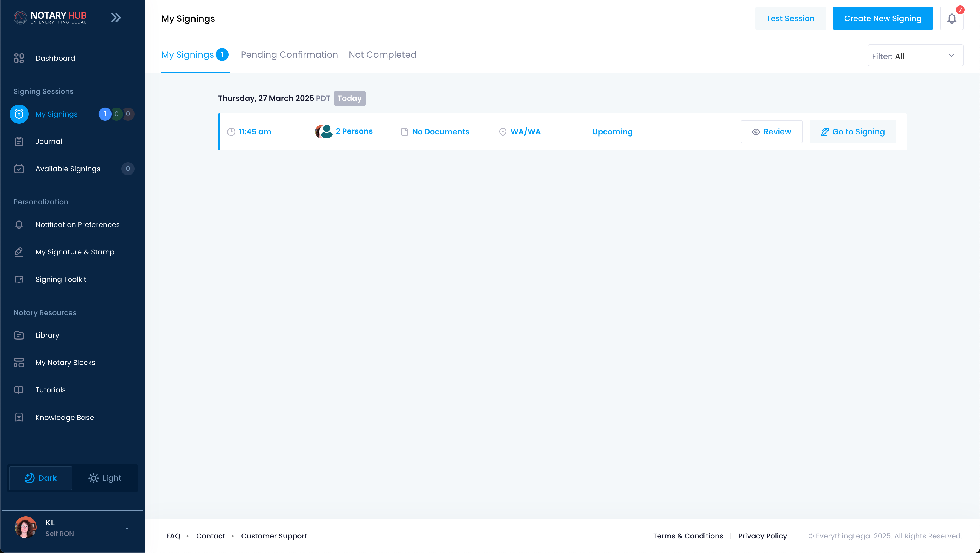The image size is (980, 553).
Task: Open Available Signings in sidebar
Action: pyautogui.click(x=68, y=169)
